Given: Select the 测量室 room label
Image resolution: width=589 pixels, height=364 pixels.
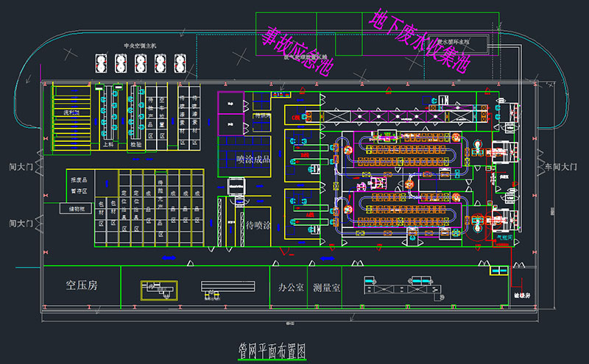Looking at the screenshot, I should coord(325,288).
